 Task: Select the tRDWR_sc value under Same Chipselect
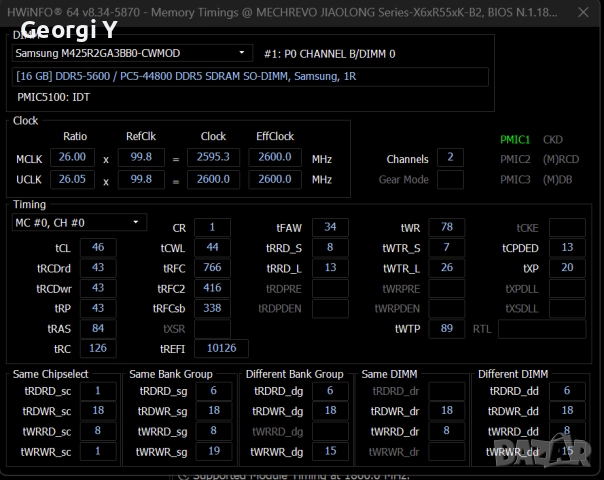[98, 411]
